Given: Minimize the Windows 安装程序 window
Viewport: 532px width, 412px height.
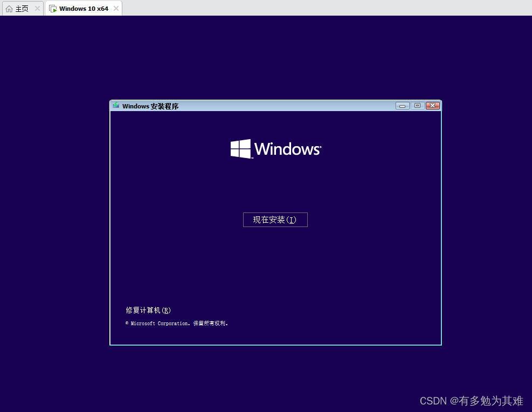Looking at the screenshot, I should (403, 106).
